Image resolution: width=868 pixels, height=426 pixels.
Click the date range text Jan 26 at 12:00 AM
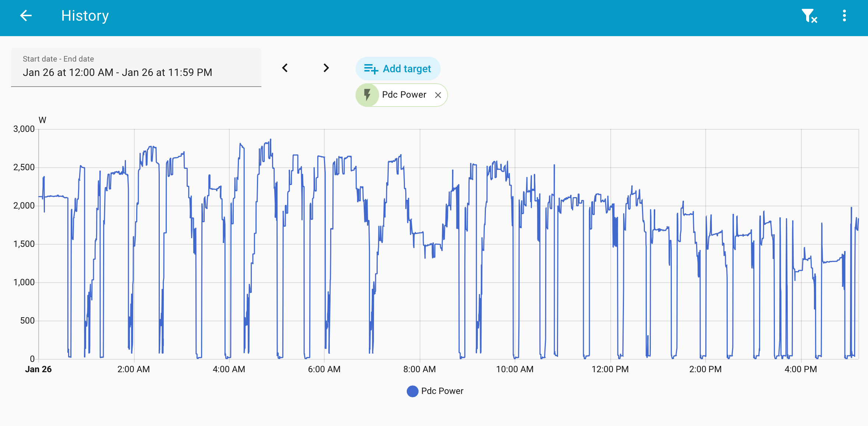pyautogui.click(x=68, y=73)
